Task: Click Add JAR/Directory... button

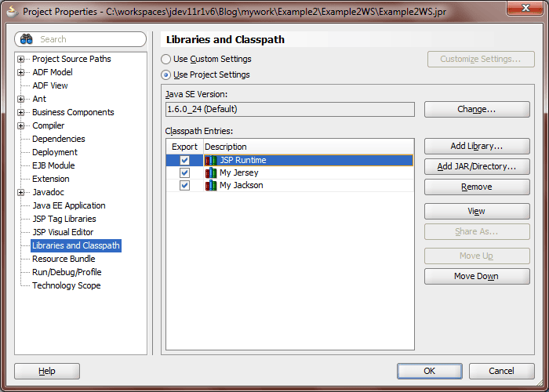Action: pyautogui.click(x=477, y=166)
